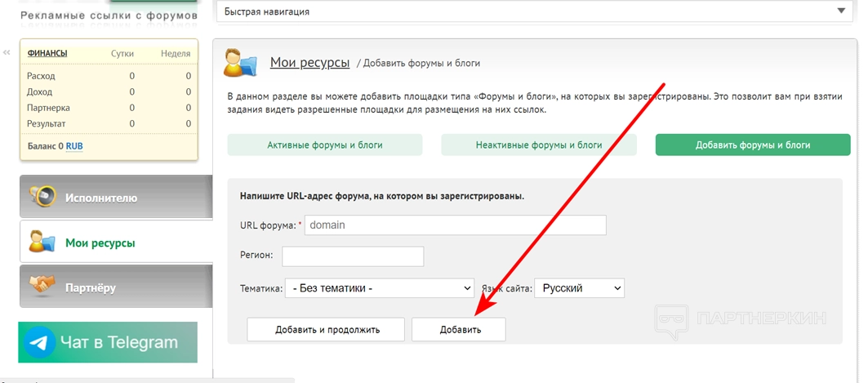Open the Быстрая навигация dropdown
This screenshot has width=868, height=383.
pos(534,11)
